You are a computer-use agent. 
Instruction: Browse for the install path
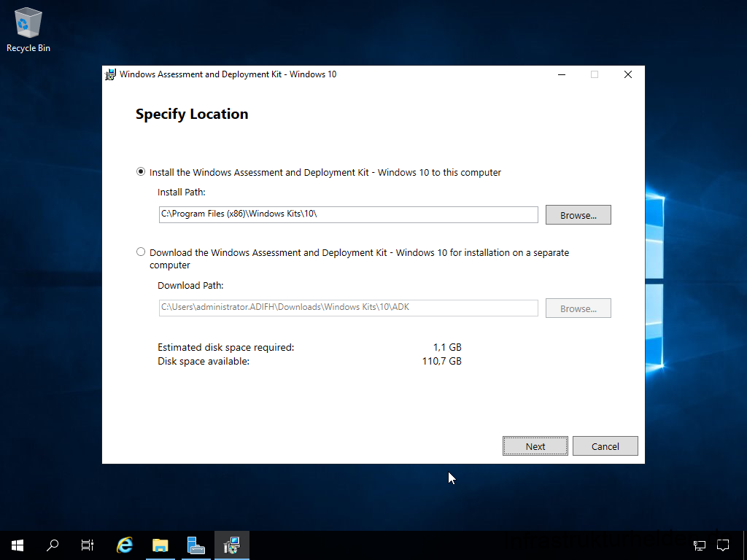pos(578,215)
